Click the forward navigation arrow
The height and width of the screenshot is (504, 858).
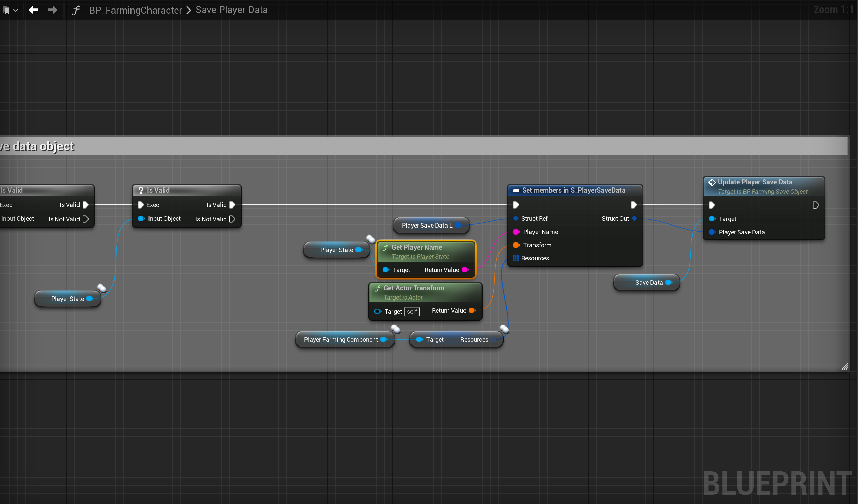[x=53, y=10]
